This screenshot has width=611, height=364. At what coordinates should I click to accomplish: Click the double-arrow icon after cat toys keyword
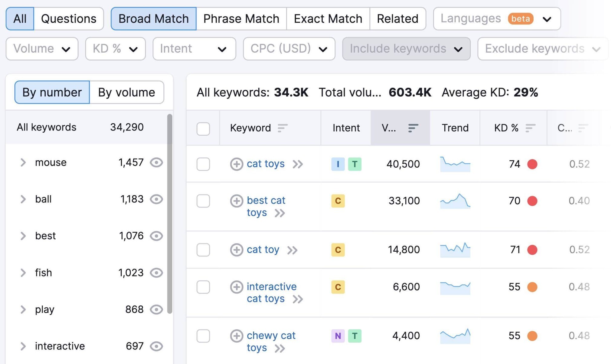[298, 164]
